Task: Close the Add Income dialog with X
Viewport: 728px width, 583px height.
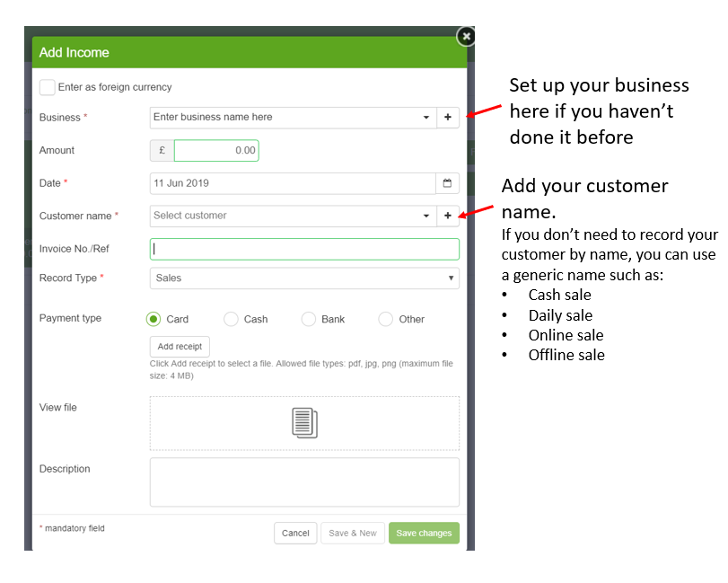Action: 465,37
